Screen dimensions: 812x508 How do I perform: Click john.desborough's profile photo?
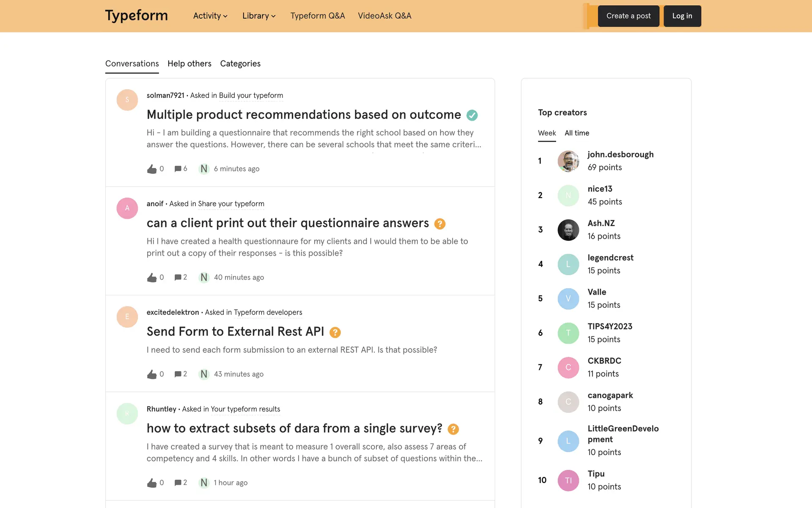(x=568, y=161)
